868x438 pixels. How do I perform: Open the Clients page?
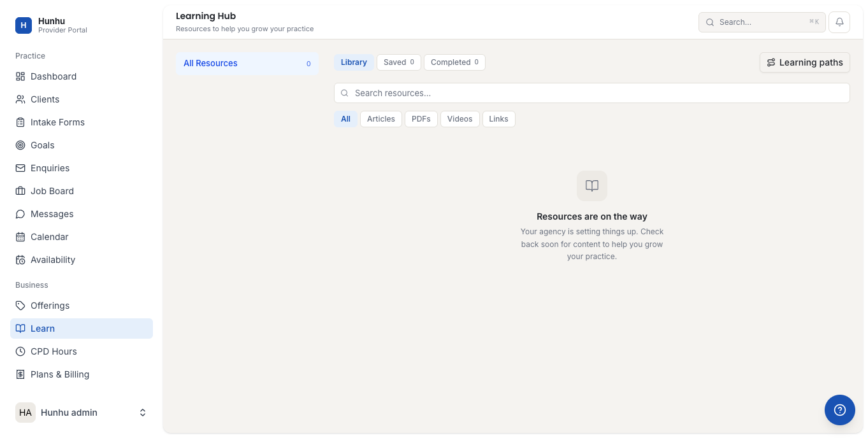tap(82, 99)
